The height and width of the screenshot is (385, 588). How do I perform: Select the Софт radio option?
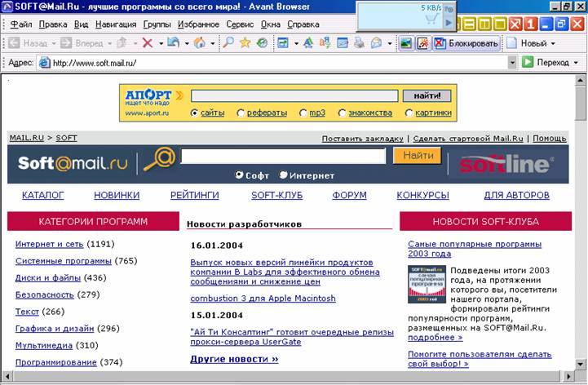pos(239,175)
